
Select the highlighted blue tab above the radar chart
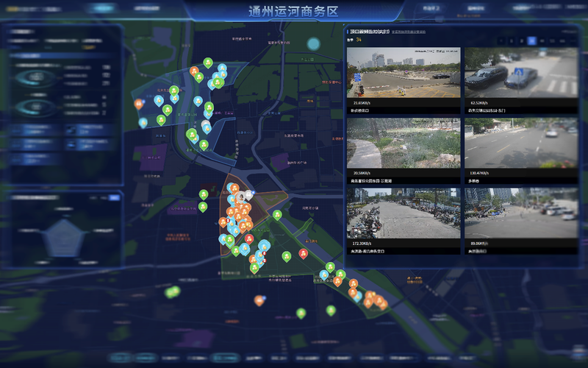(115, 197)
